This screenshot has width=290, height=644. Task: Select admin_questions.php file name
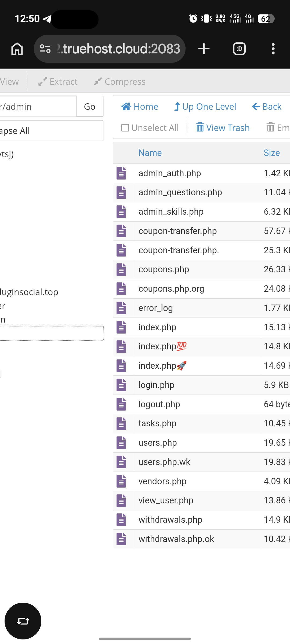click(x=180, y=192)
